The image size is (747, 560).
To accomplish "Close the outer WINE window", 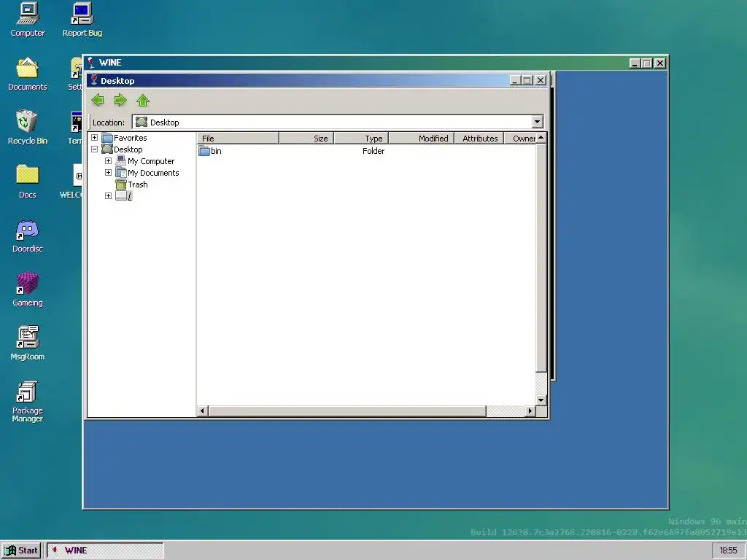I will [659, 63].
